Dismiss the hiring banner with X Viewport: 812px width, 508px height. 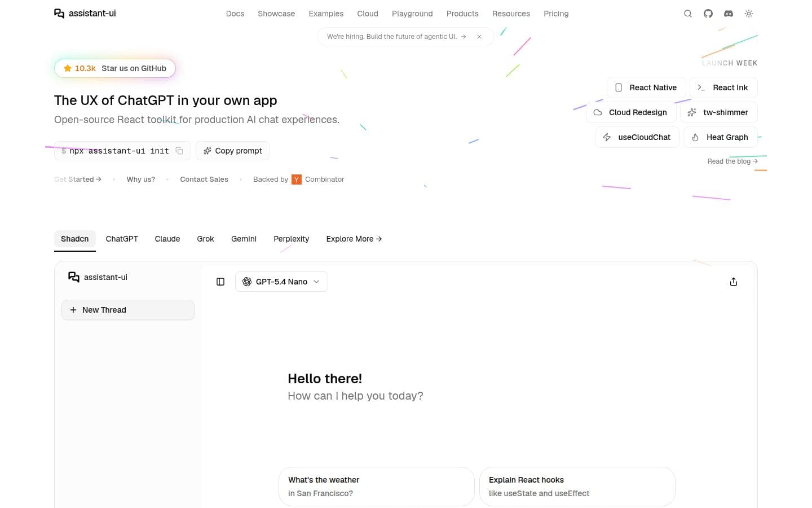[479, 37]
